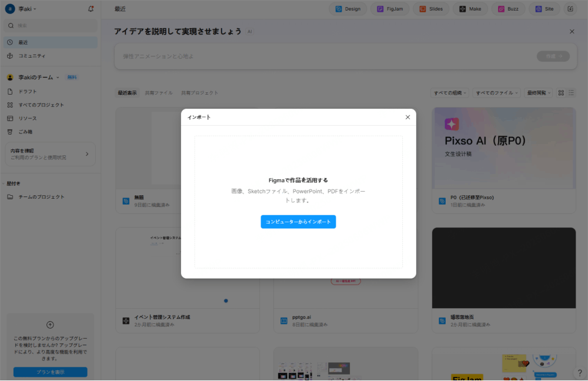Click the notification bell icon

91,9
